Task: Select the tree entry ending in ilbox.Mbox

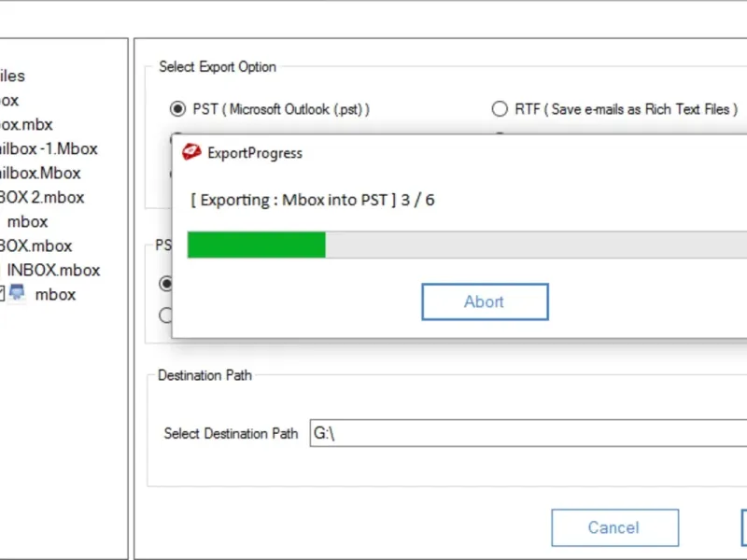Action: (39, 173)
